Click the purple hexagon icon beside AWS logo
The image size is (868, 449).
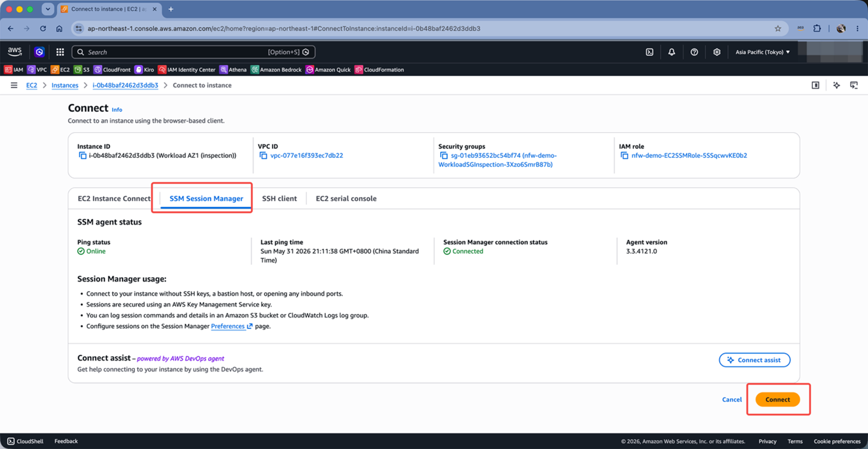(39, 52)
